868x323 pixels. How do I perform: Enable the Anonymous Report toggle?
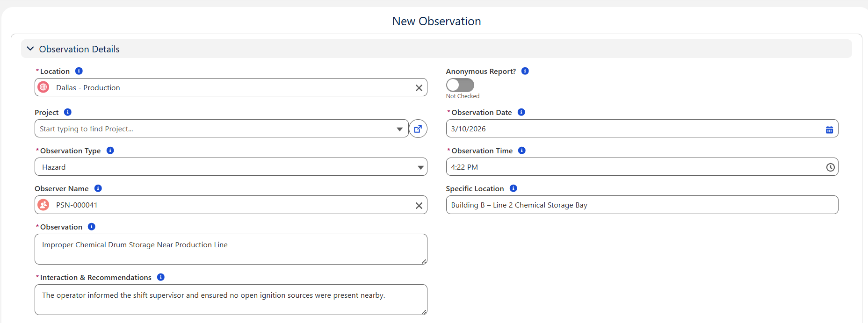point(460,85)
